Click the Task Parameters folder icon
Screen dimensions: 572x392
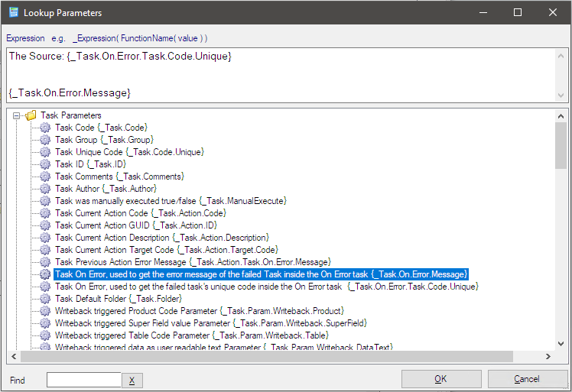coord(31,115)
